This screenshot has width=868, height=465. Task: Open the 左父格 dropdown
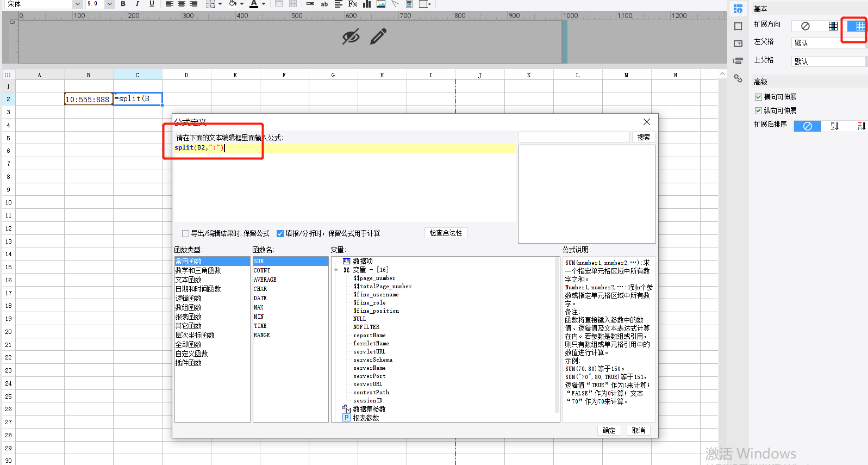pos(828,43)
